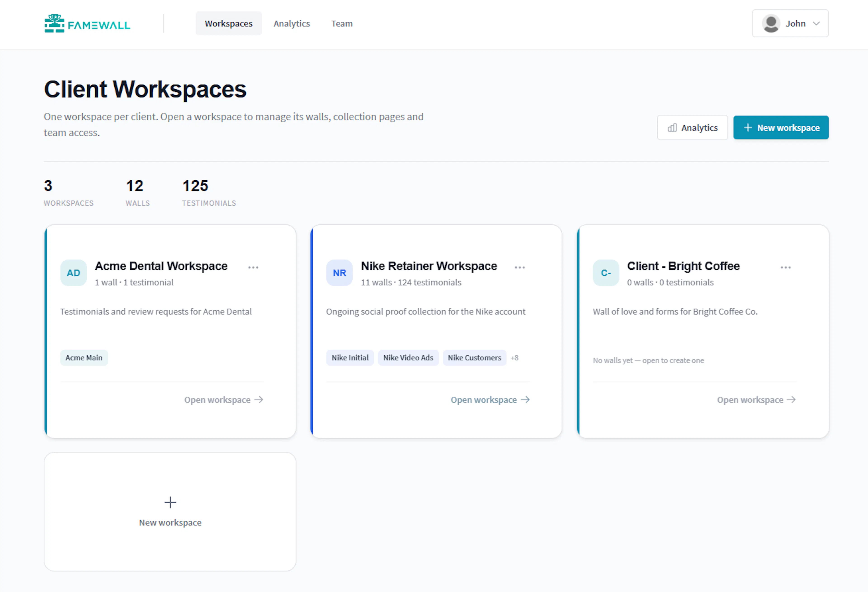Click the Nike account description text
Image resolution: width=868 pixels, height=592 pixels.
click(x=426, y=312)
